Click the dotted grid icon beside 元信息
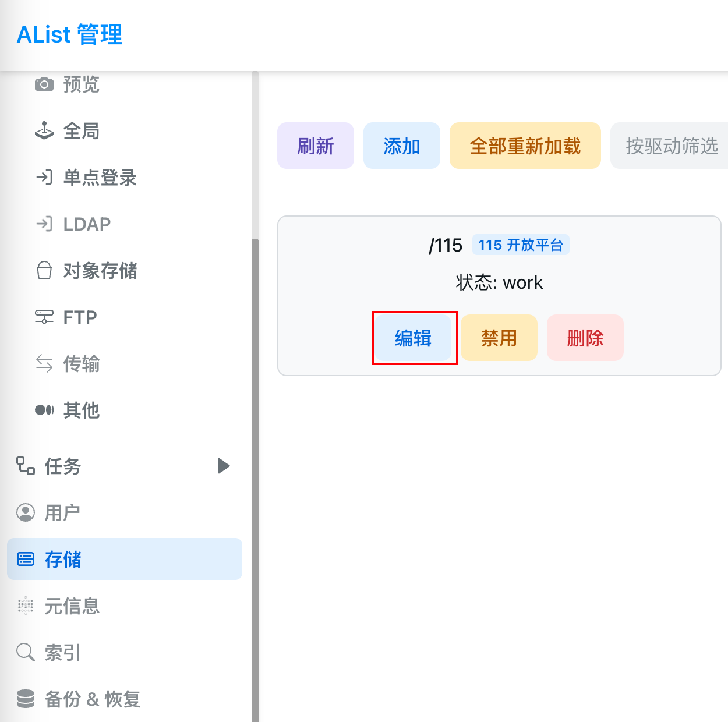Image resolution: width=728 pixels, height=722 pixels. (x=26, y=606)
